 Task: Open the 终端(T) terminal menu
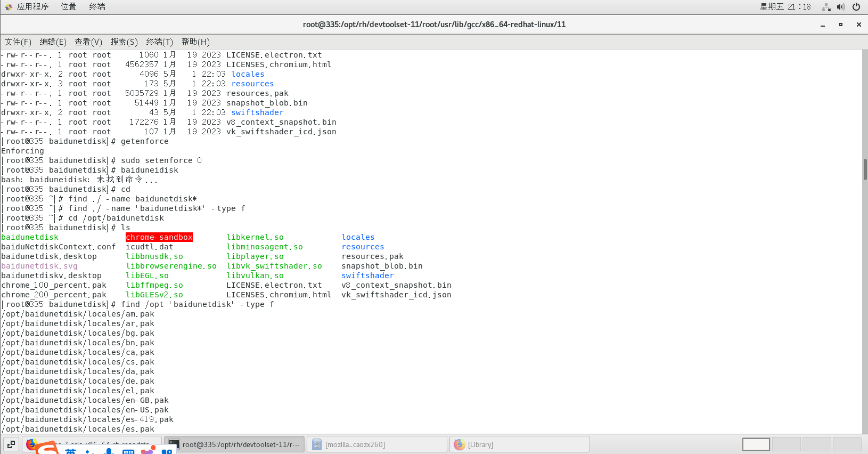(x=159, y=42)
